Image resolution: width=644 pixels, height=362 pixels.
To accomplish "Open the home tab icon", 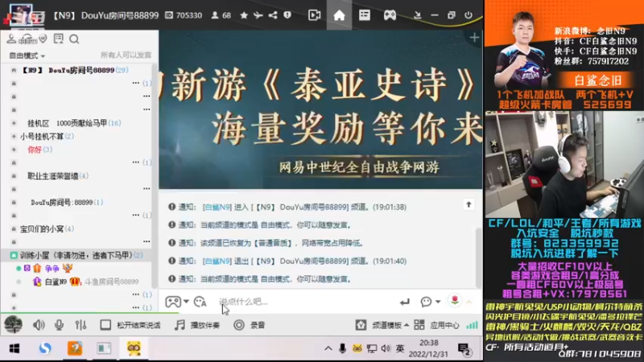I will point(339,15).
